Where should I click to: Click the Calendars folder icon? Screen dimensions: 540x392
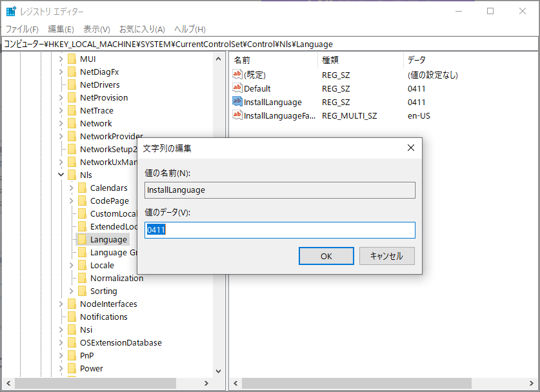[x=83, y=188]
